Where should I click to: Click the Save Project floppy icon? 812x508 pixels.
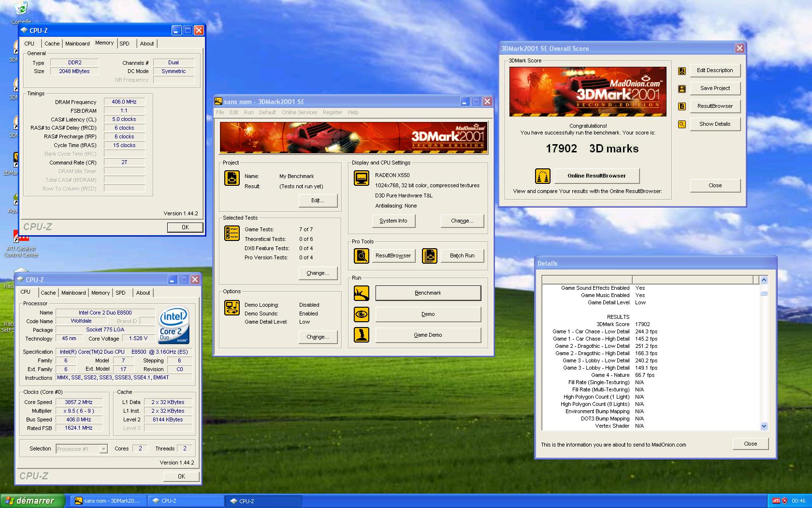pyautogui.click(x=682, y=89)
